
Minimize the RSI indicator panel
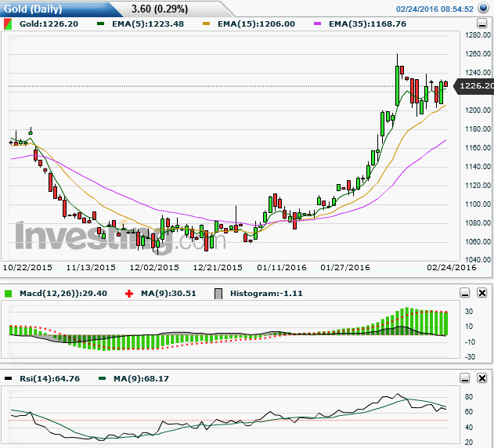tap(465, 378)
